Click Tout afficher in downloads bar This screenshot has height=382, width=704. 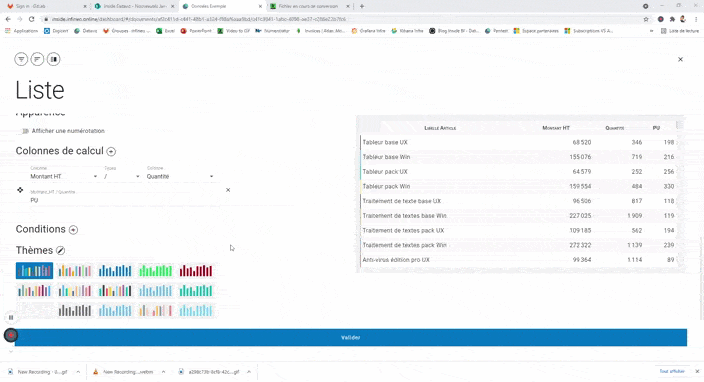click(672, 371)
